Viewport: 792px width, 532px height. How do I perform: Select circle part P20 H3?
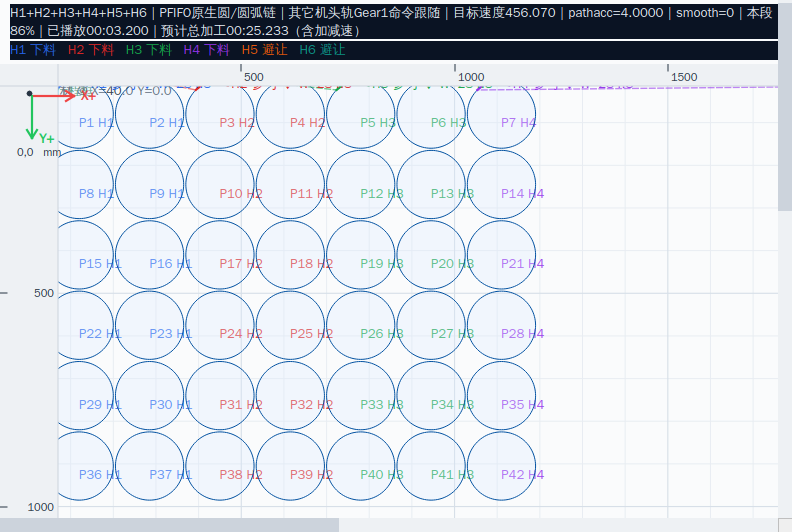(x=431, y=255)
